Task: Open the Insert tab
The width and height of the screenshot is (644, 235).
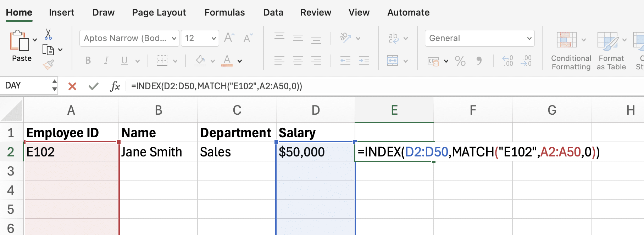Action: [61, 12]
